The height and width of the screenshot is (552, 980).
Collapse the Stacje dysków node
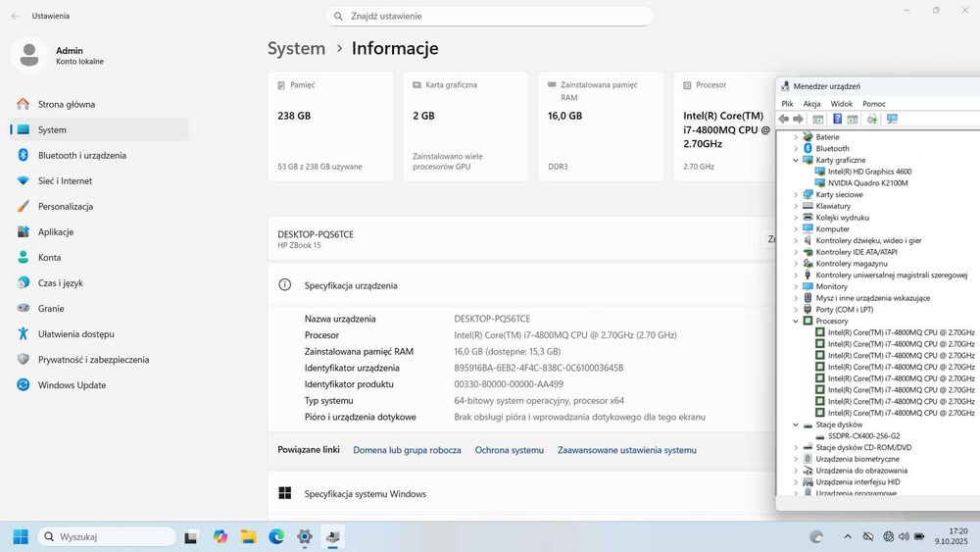[x=796, y=425]
